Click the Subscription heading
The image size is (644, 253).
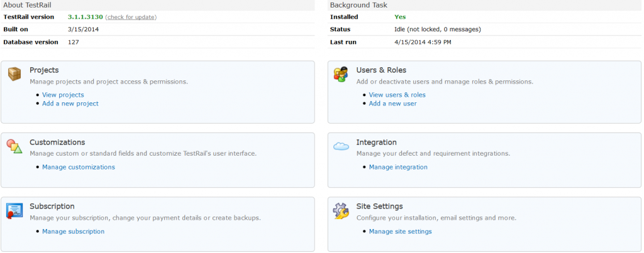[x=52, y=207]
